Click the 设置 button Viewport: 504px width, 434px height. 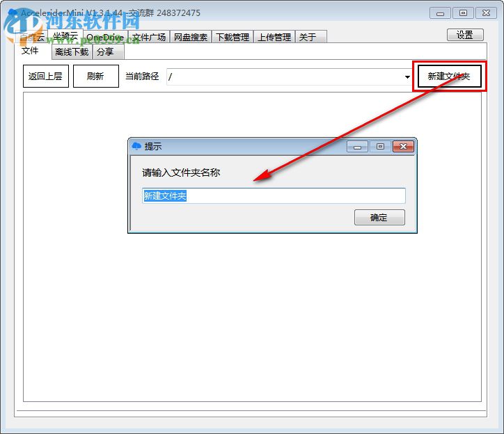click(465, 35)
